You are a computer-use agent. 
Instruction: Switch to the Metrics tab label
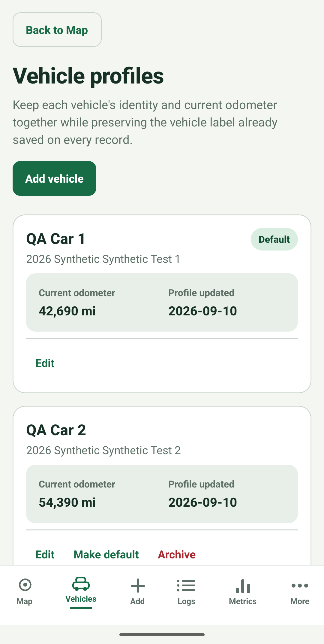pyautogui.click(x=243, y=601)
